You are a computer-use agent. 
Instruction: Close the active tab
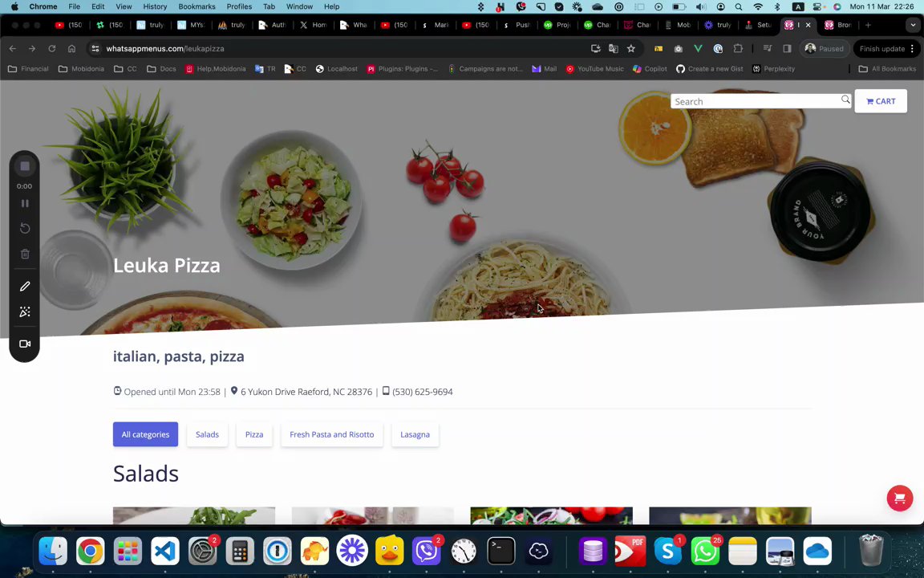coord(808,25)
